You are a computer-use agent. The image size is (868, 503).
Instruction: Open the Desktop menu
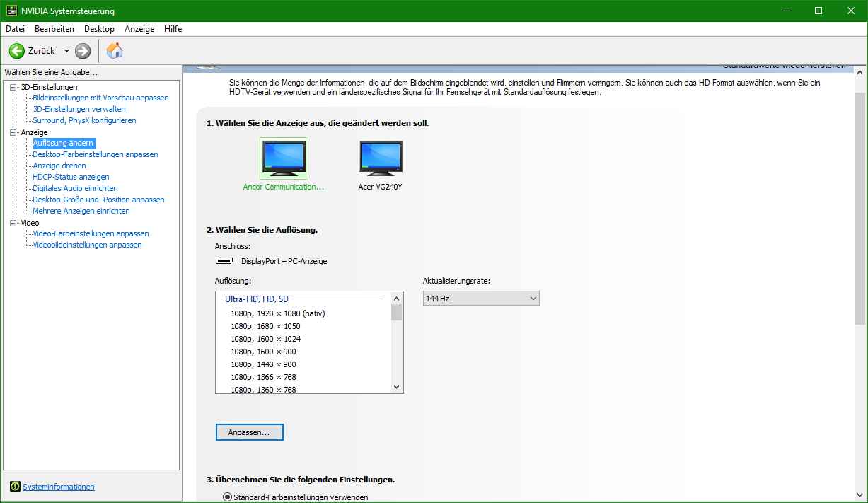(99, 29)
